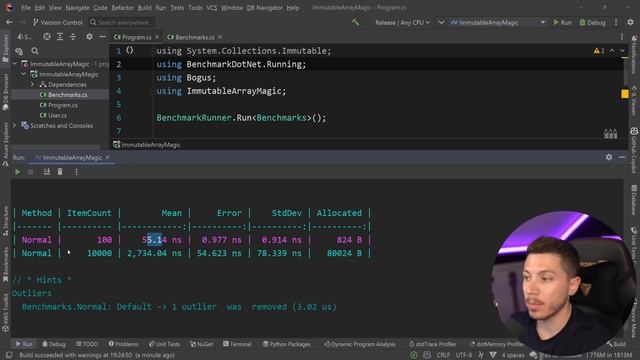Open the IL Viewer side panel

point(634,99)
